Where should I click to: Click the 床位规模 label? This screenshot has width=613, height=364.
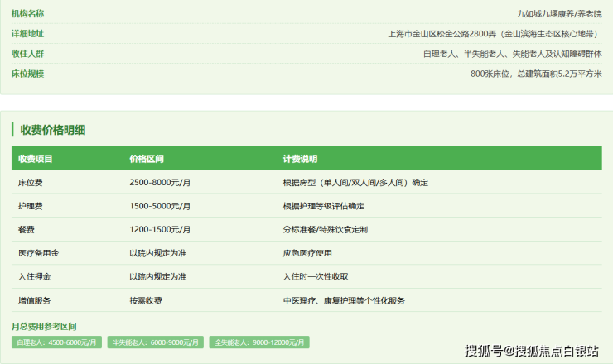pos(27,74)
